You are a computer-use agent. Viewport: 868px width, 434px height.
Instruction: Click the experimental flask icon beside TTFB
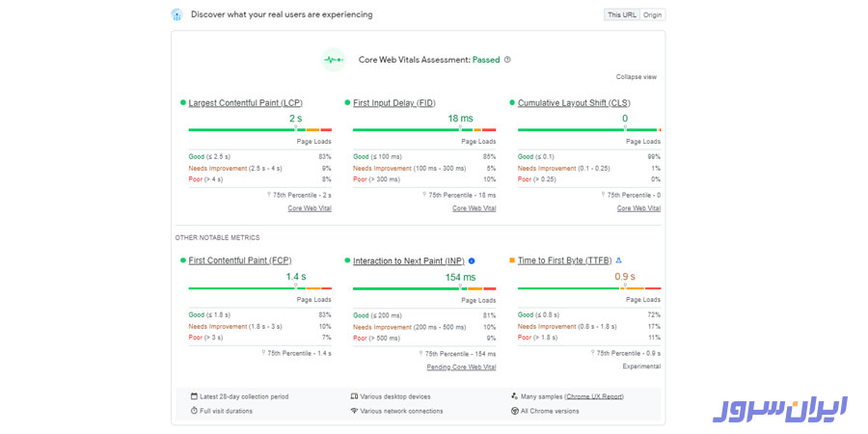(619, 260)
